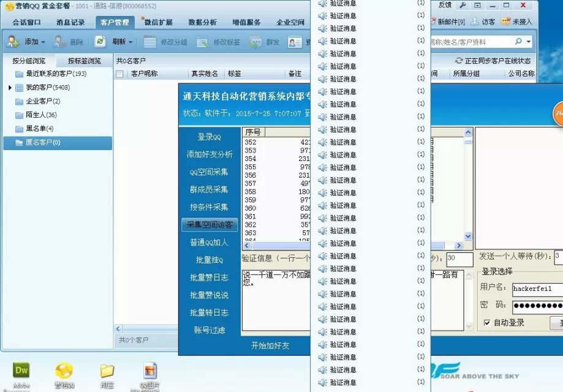This screenshot has height=392, width=563.
Task: Click the 访客 visitor icon
Action: coord(475,21)
